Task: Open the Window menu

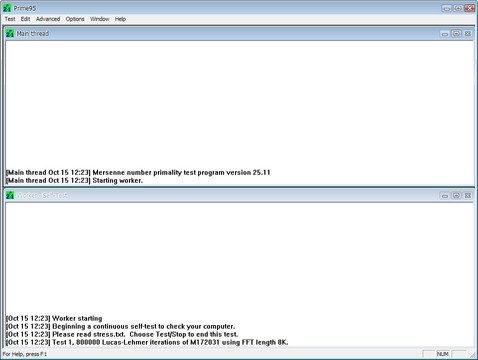Action: pos(100,19)
